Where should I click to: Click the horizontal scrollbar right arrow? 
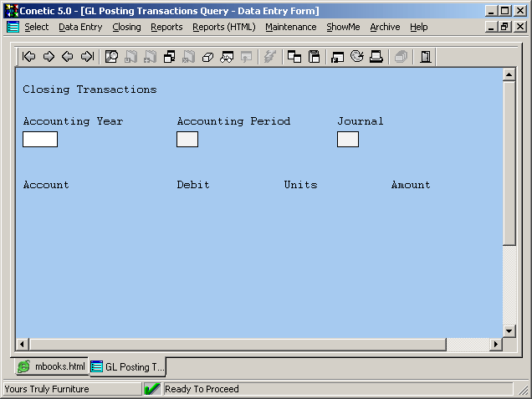pyautogui.click(x=495, y=345)
